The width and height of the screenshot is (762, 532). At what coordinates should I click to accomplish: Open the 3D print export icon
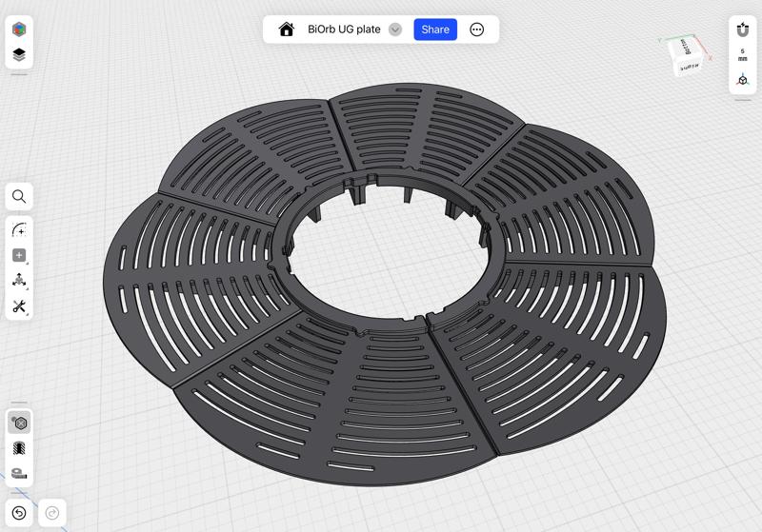coord(19,448)
